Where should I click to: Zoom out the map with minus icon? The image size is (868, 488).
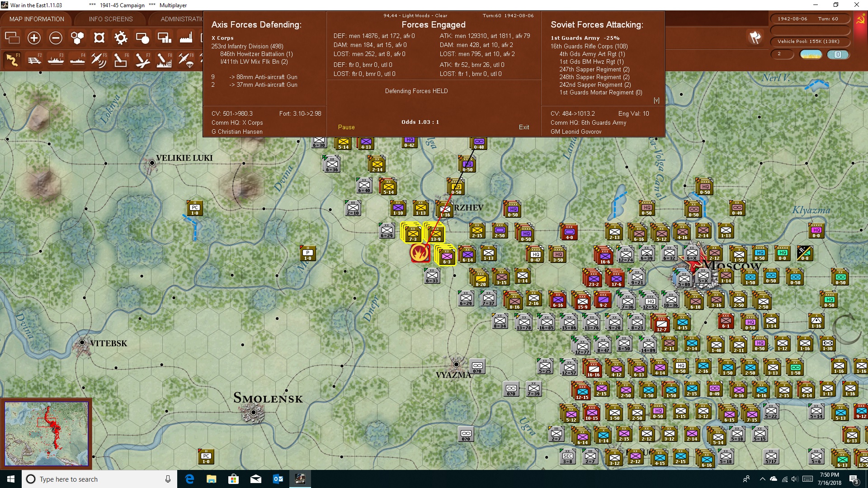tap(56, 38)
